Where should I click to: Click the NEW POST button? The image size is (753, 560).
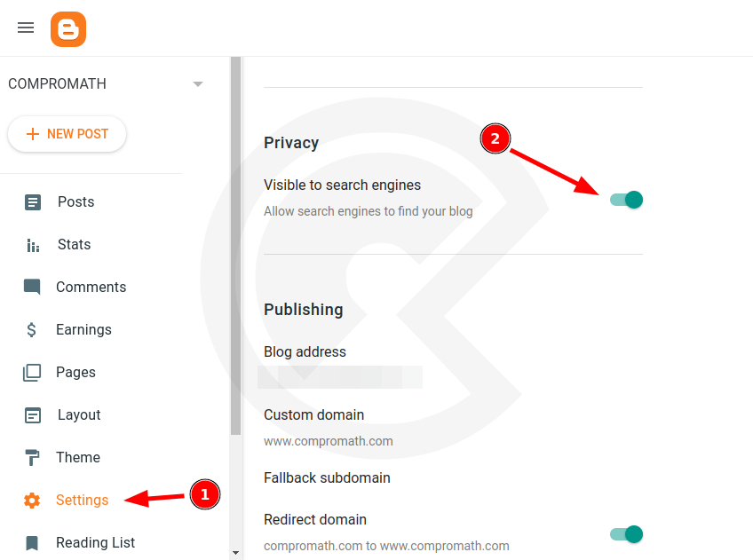coord(67,133)
